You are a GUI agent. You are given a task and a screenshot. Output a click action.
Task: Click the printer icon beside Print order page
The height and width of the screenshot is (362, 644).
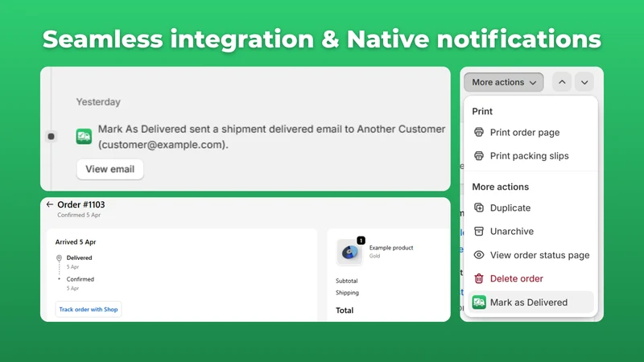click(479, 132)
